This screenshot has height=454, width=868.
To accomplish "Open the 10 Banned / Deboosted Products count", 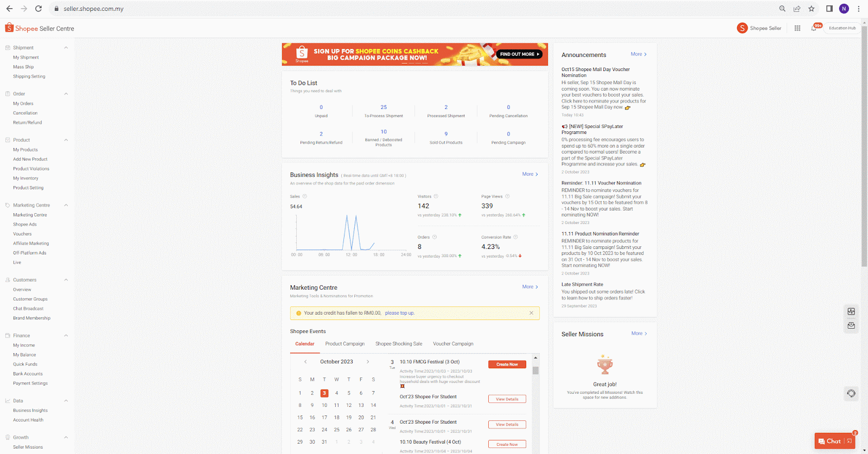I will click(384, 132).
